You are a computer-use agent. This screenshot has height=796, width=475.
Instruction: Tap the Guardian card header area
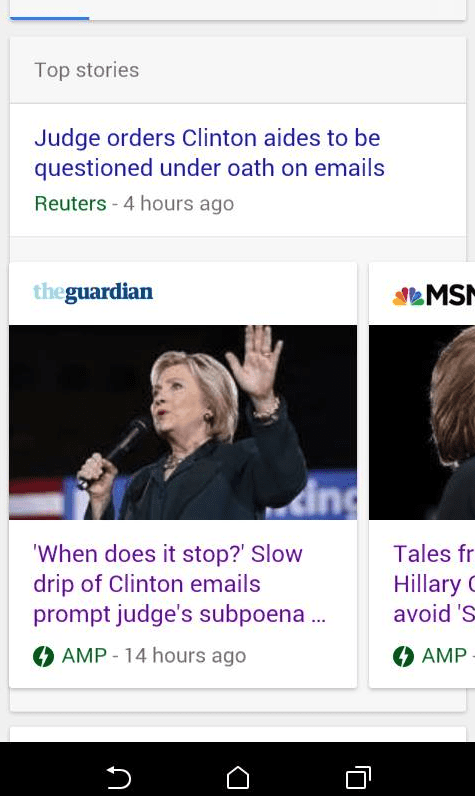[183, 293]
